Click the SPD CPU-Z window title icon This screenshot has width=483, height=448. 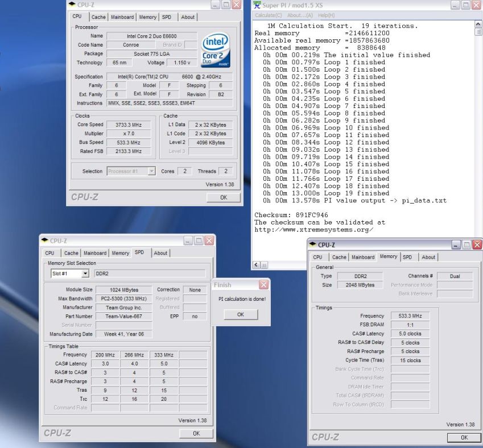click(45, 240)
